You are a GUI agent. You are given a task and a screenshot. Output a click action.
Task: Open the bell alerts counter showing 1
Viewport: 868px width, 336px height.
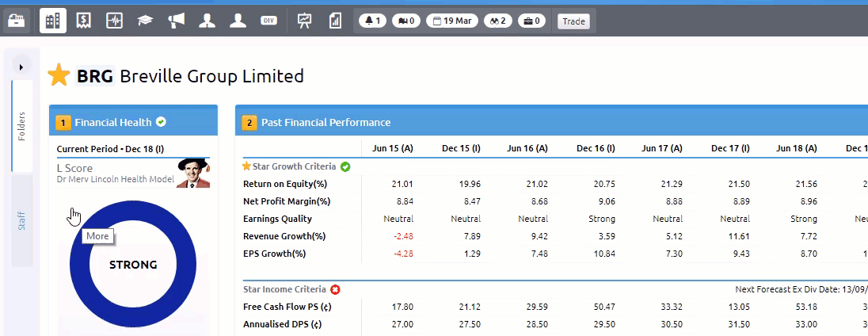372,21
